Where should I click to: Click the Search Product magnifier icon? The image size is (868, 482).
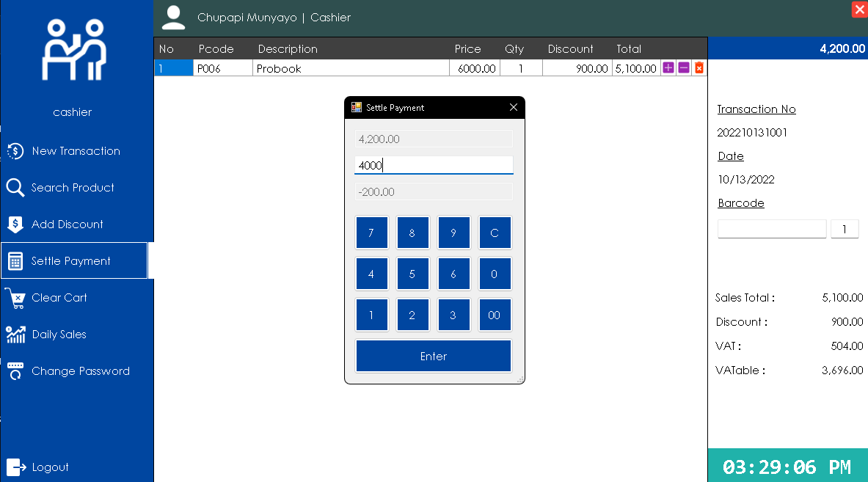pos(15,188)
